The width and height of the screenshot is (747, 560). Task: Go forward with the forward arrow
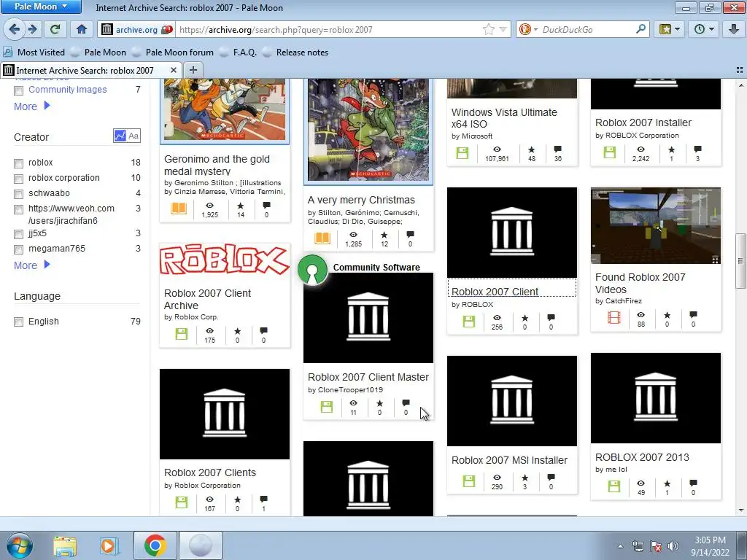tap(32, 29)
